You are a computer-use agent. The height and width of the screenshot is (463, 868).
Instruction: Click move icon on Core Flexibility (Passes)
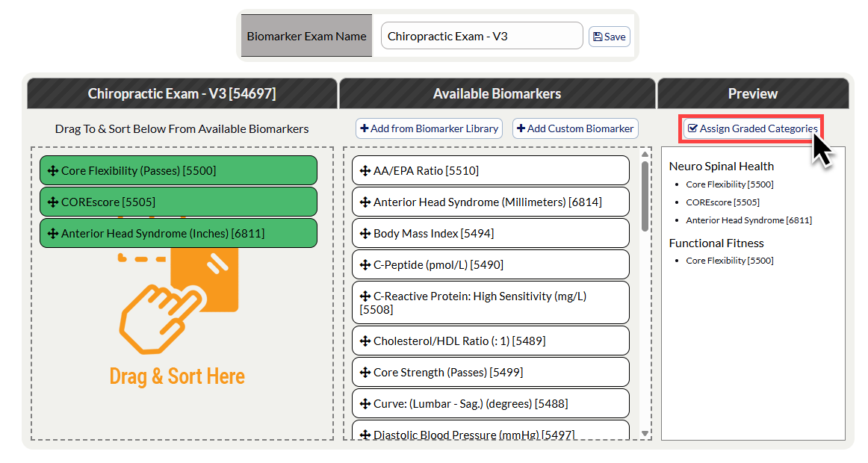[52, 171]
